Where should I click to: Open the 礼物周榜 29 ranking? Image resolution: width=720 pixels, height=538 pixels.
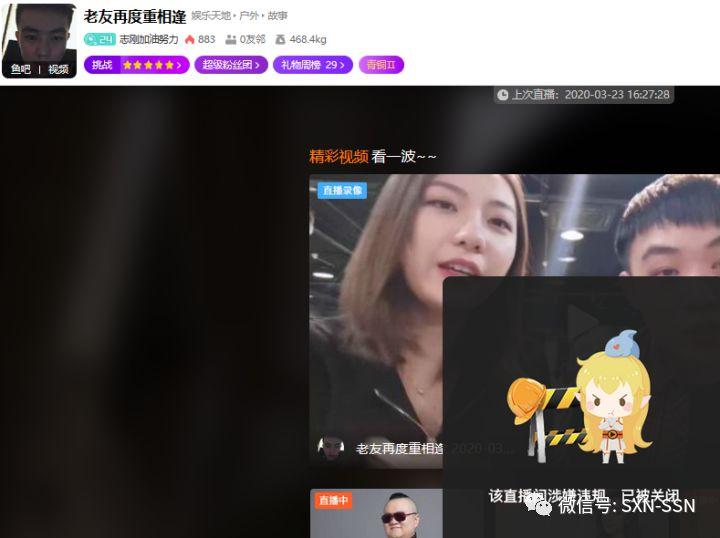coord(313,65)
